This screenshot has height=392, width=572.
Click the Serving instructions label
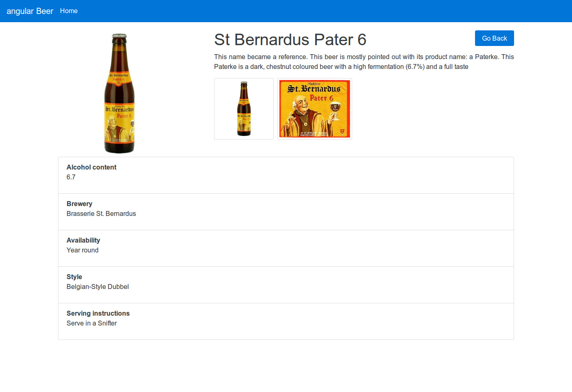click(98, 313)
